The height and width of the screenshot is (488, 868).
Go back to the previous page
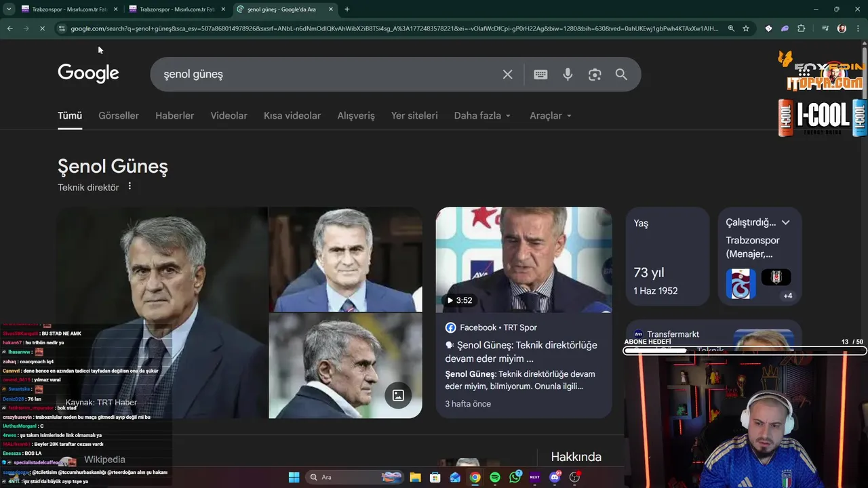tap(9, 28)
